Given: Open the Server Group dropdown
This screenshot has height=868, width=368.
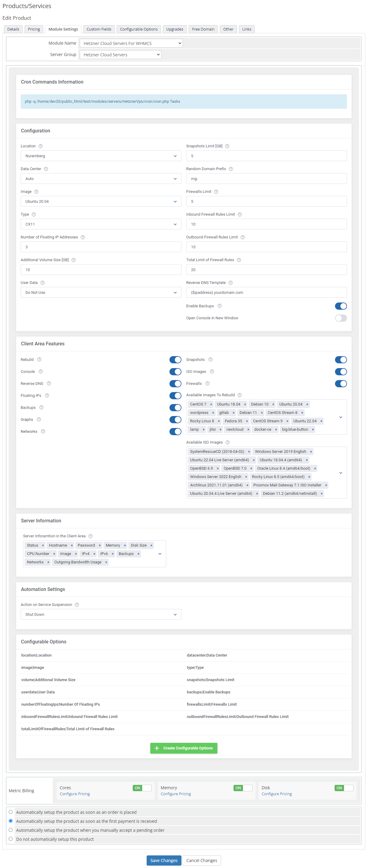Looking at the screenshot, I should [121, 55].
